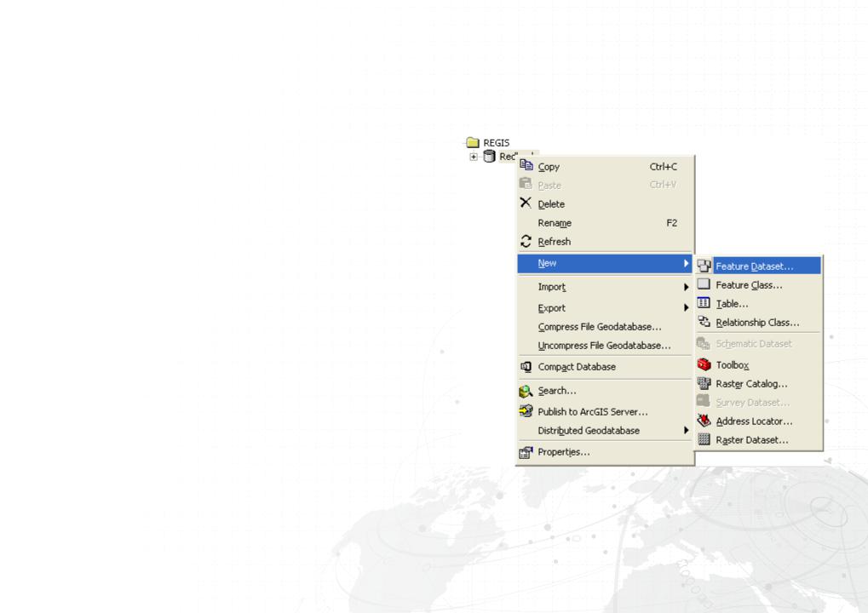Select Raster Catalog in submenu
The height and width of the screenshot is (613, 868).
click(x=758, y=384)
